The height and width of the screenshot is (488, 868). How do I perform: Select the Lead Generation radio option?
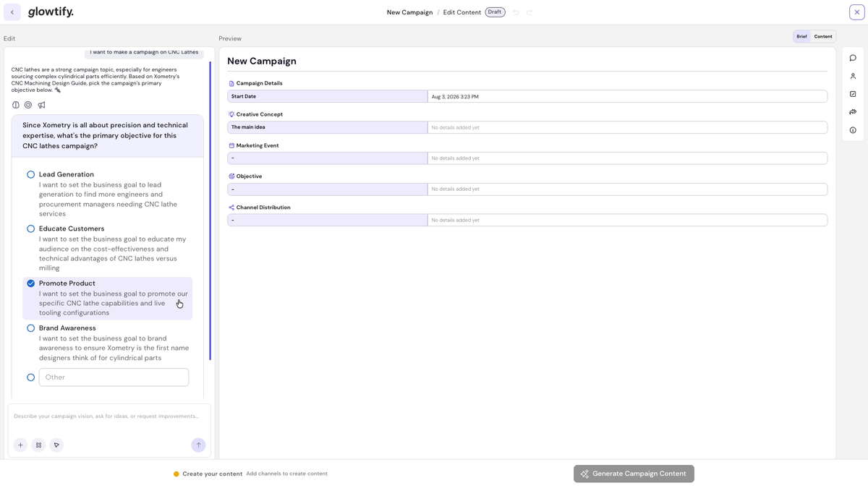tap(31, 174)
